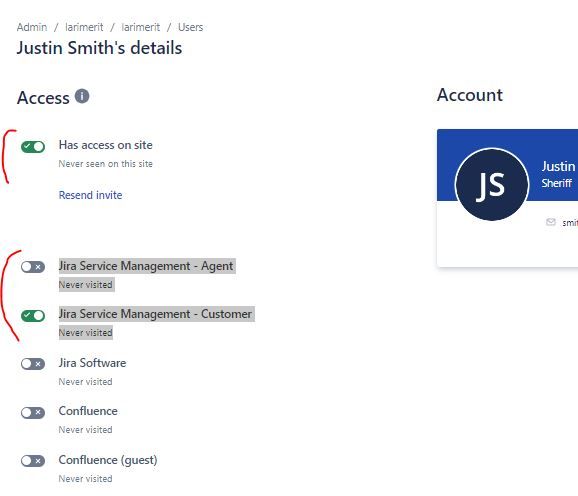Click the JS avatar circle
578x496 pixels.
coord(492,184)
